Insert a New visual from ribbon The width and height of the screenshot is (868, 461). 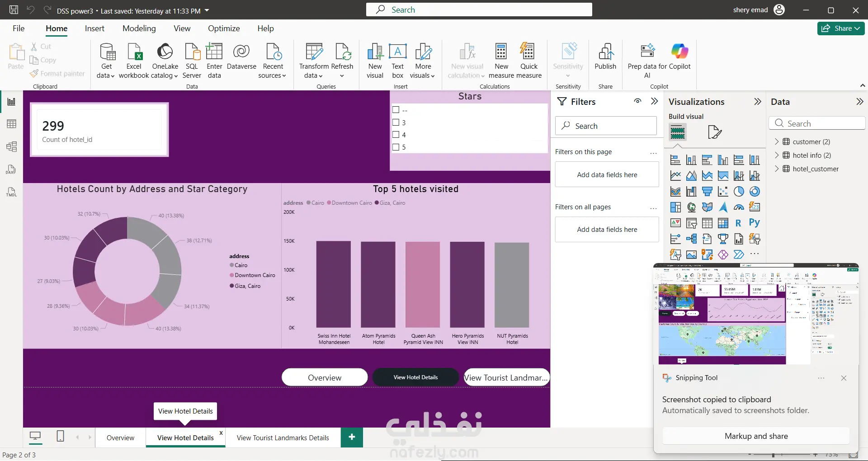(375, 61)
